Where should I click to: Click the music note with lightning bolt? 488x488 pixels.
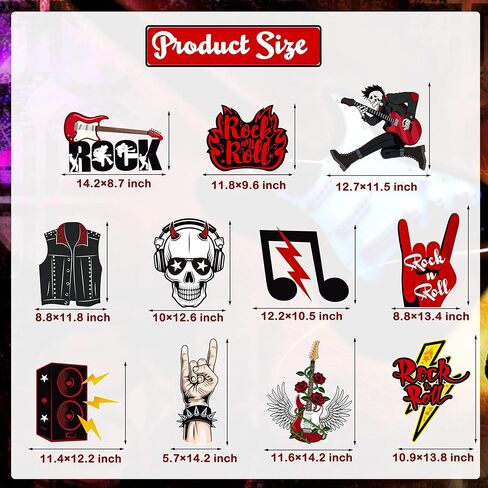304,265
